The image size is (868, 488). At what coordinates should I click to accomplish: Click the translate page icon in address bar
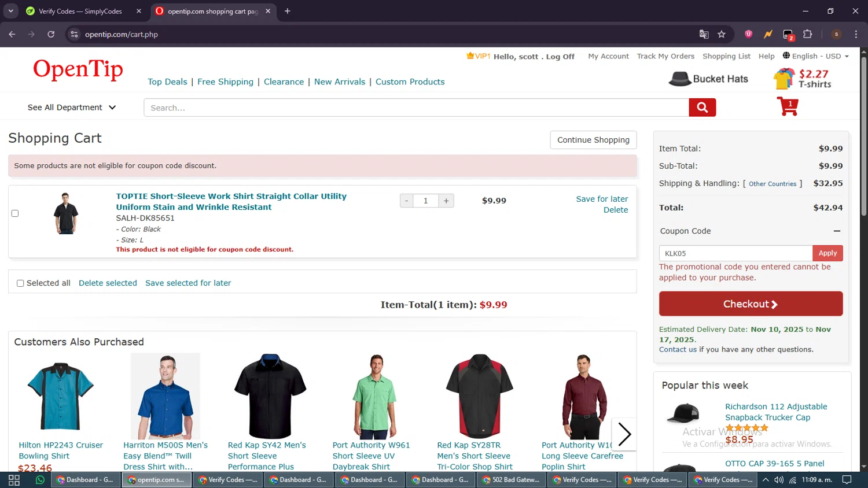(704, 34)
